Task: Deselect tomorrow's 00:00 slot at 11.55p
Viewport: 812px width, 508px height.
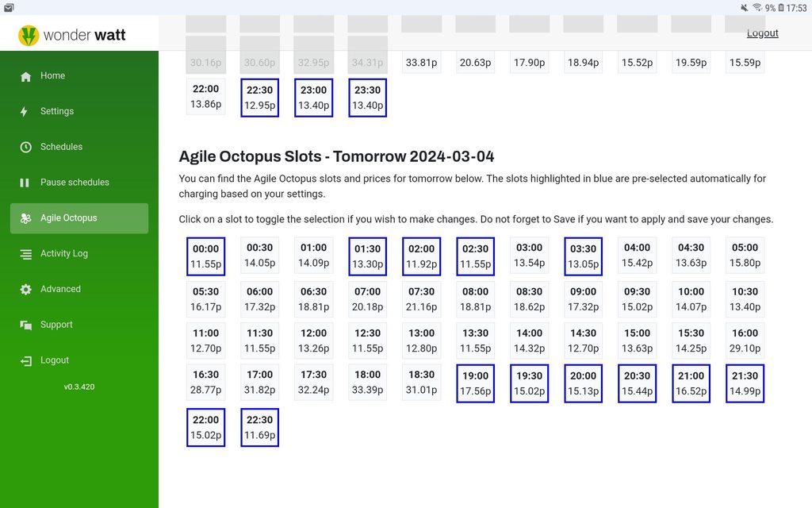Action: (205, 256)
